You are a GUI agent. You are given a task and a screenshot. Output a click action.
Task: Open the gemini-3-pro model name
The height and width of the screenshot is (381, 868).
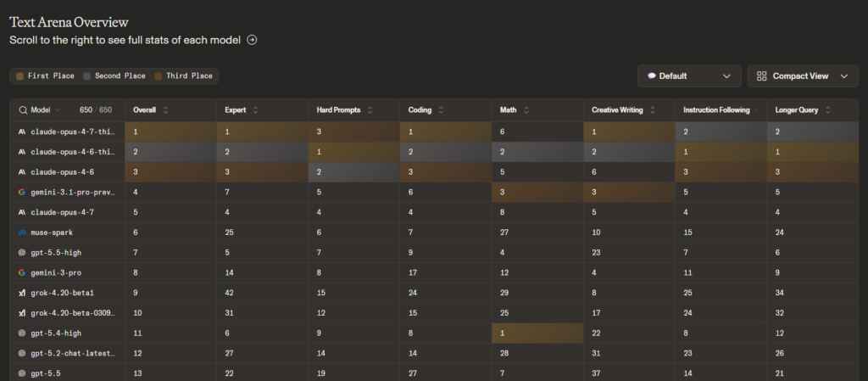[x=56, y=272]
